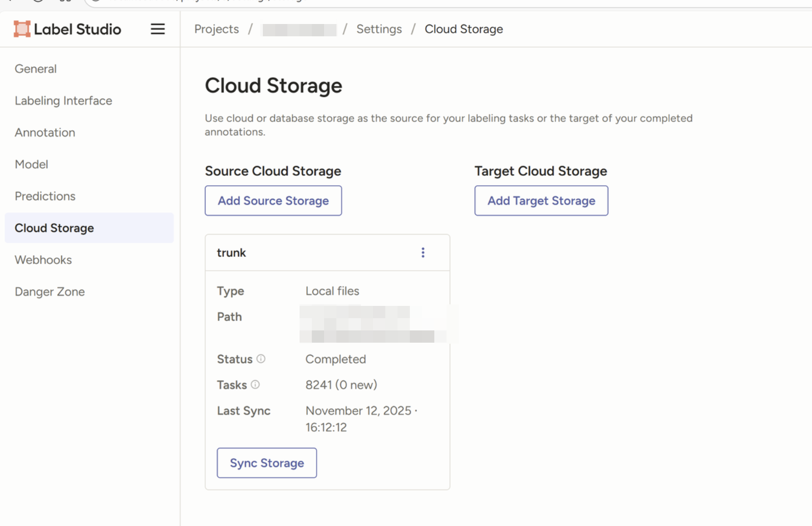Click the 'Use cloud or database storage' description
Screen dimensions: 812x526
click(449, 125)
